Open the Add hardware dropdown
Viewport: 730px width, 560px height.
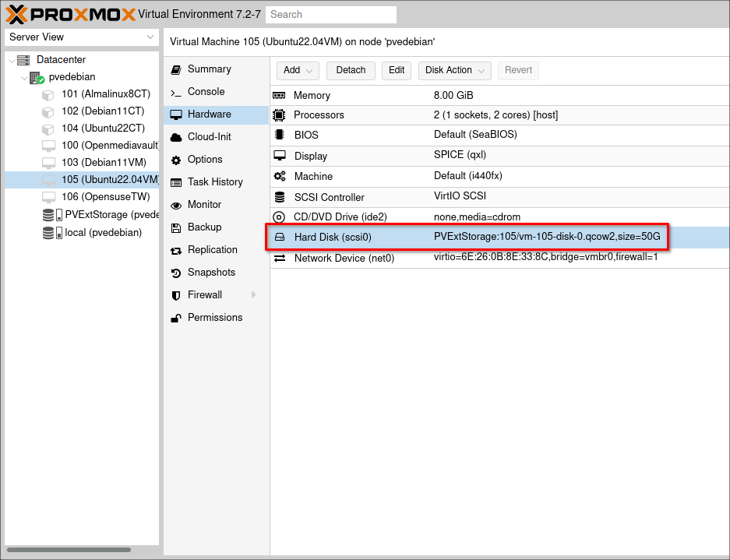tap(298, 71)
